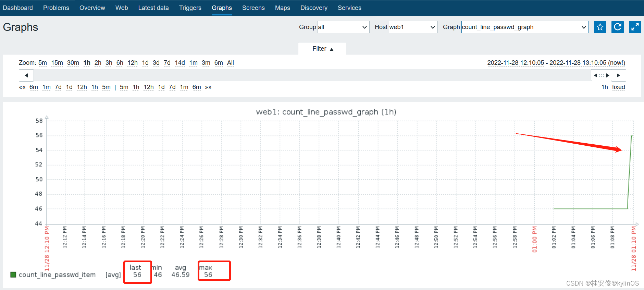Switch to the Latest data tab
The width and height of the screenshot is (644, 290).
pos(153,8)
